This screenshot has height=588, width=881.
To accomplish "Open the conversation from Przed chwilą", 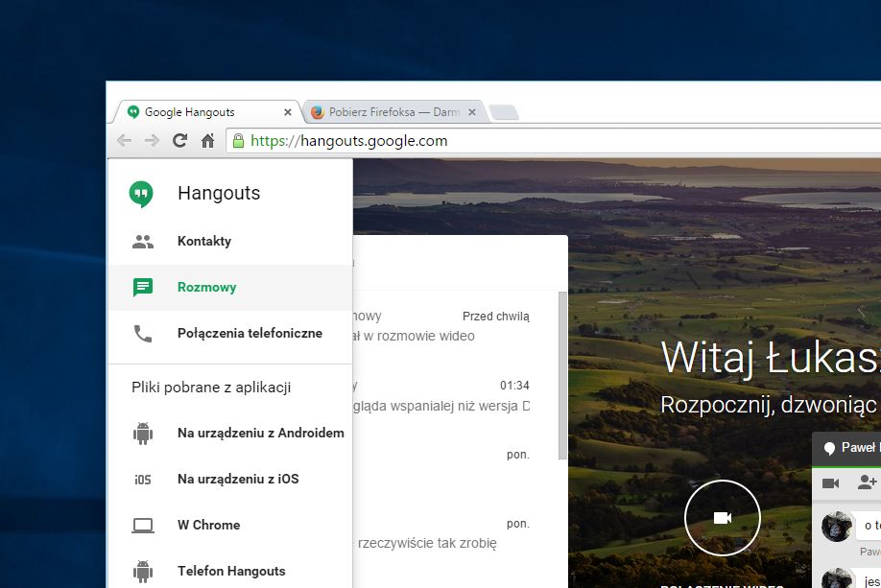I will [456, 327].
